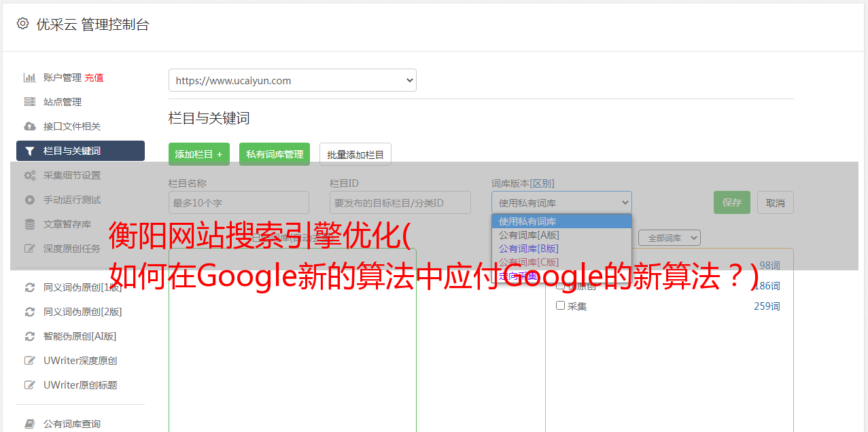Click the bar chart icon for 账户管理
This screenshot has width=868, height=432.
click(x=30, y=77)
